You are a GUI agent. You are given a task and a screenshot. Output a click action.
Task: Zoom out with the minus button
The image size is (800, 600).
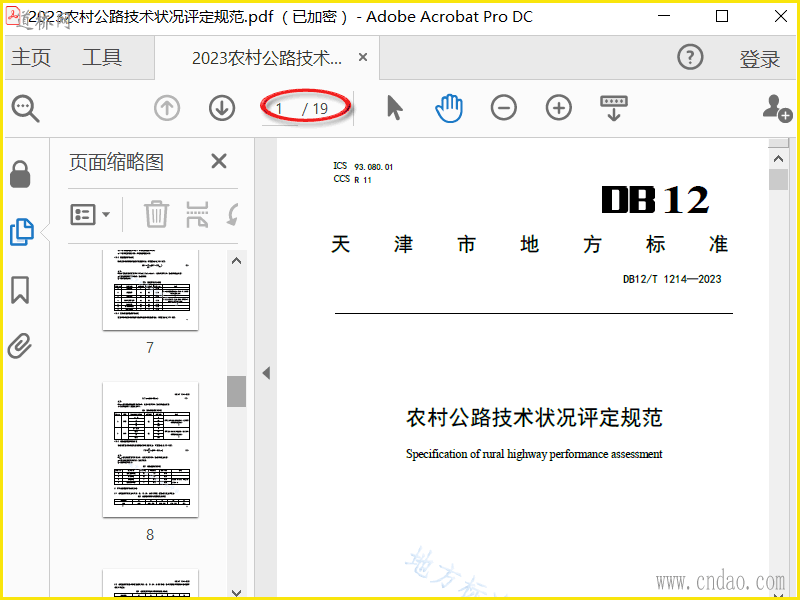coord(504,108)
